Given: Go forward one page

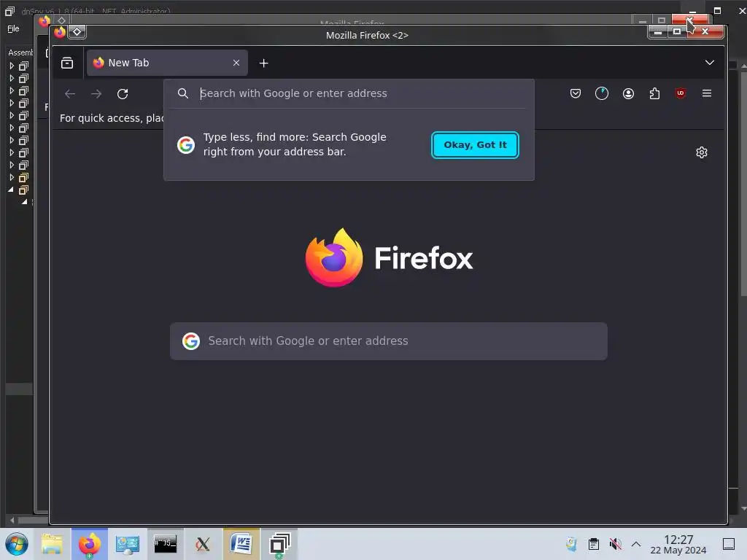Looking at the screenshot, I should [x=96, y=94].
